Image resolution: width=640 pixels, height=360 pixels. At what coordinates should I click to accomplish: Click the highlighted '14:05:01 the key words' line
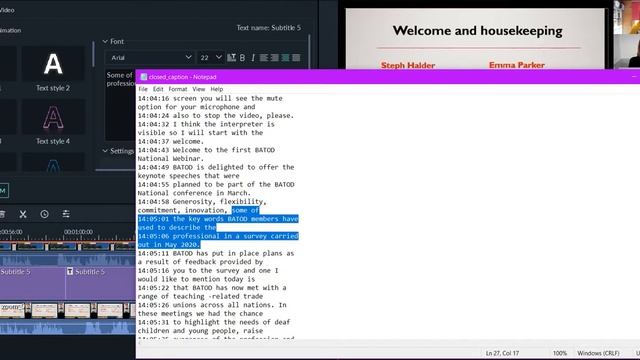point(218,219)
